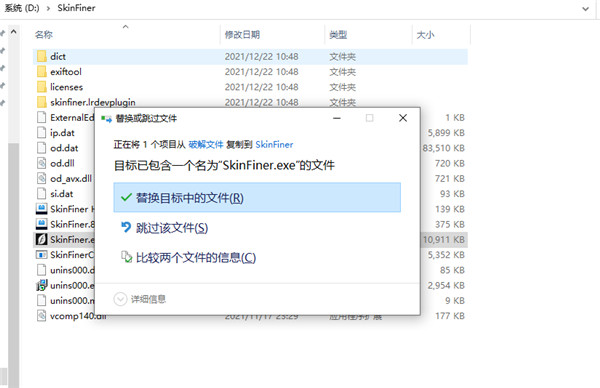This screenshot has height=388, width=600.
Task: Click the unins000.e uninstaller icon
Action: (x=41, y=285)
